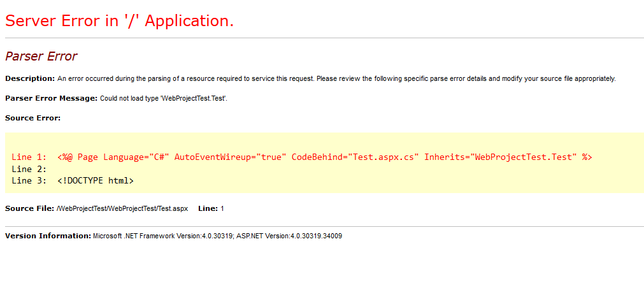Click the 'Line 1:' label in the source box

(x=29, y=157)
